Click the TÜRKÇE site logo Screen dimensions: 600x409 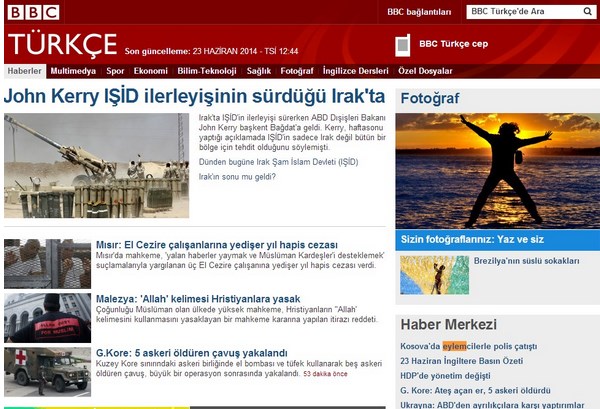[62, 45]
